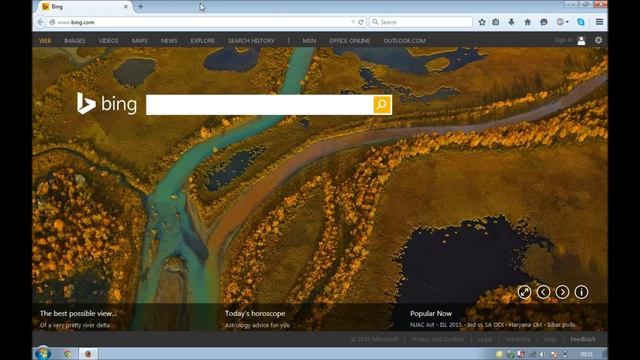The height and width of the screenshot is (360, 640).
Task: Go to the Firefox home icon
Action: [527, 22]
